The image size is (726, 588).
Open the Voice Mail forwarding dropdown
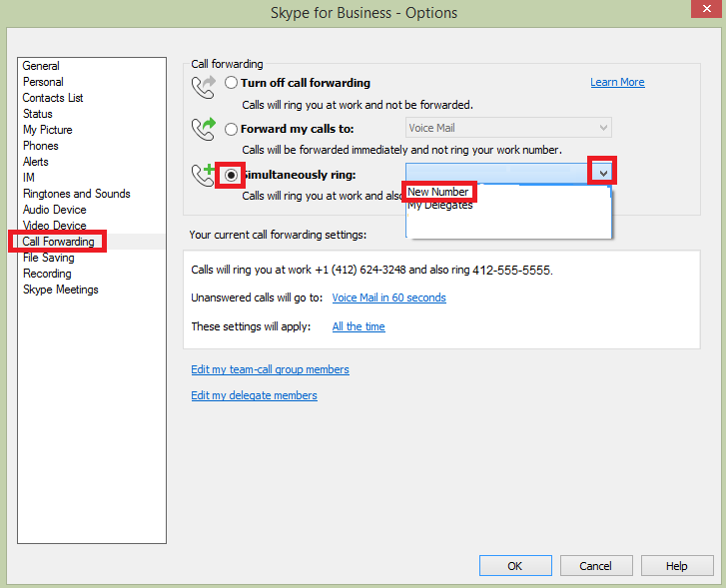click(x=508, y=128)
